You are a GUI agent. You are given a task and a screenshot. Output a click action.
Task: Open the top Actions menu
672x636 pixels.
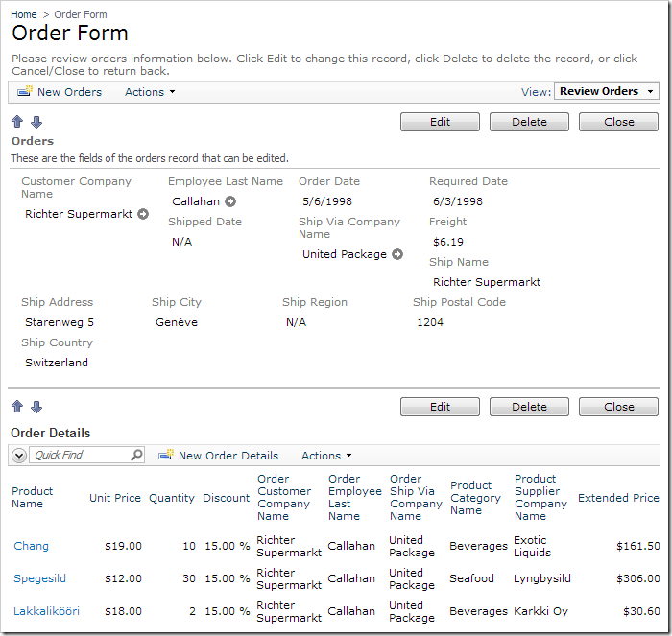pyautogui.click(x=150, y=92)
